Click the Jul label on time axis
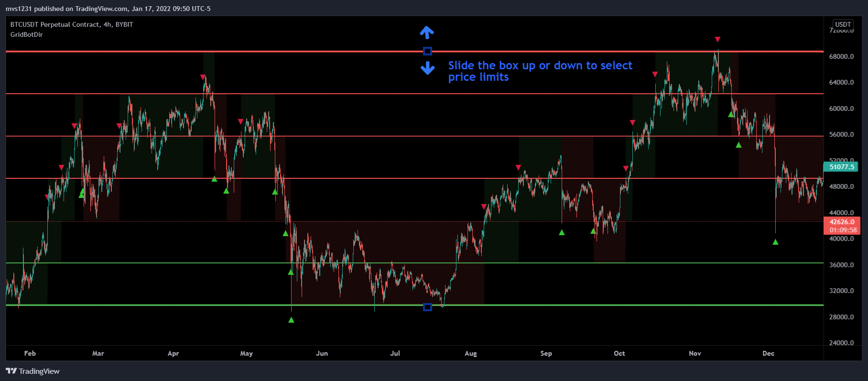Viewport: 868px width, 381px height. [x=395, y=353]
